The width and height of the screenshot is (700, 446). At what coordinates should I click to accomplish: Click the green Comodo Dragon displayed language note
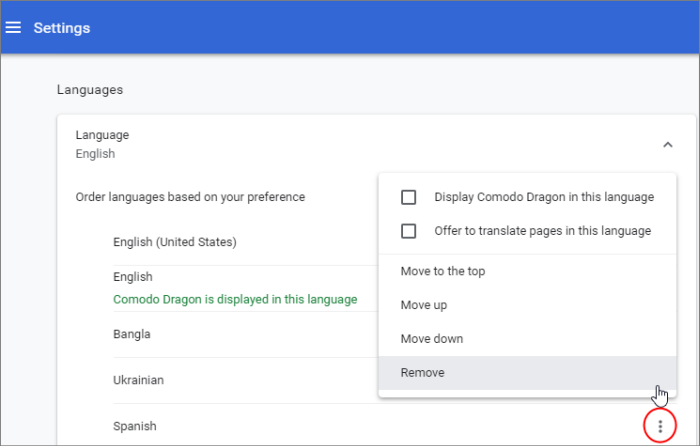pyautogui.click(x=235, y=300)
